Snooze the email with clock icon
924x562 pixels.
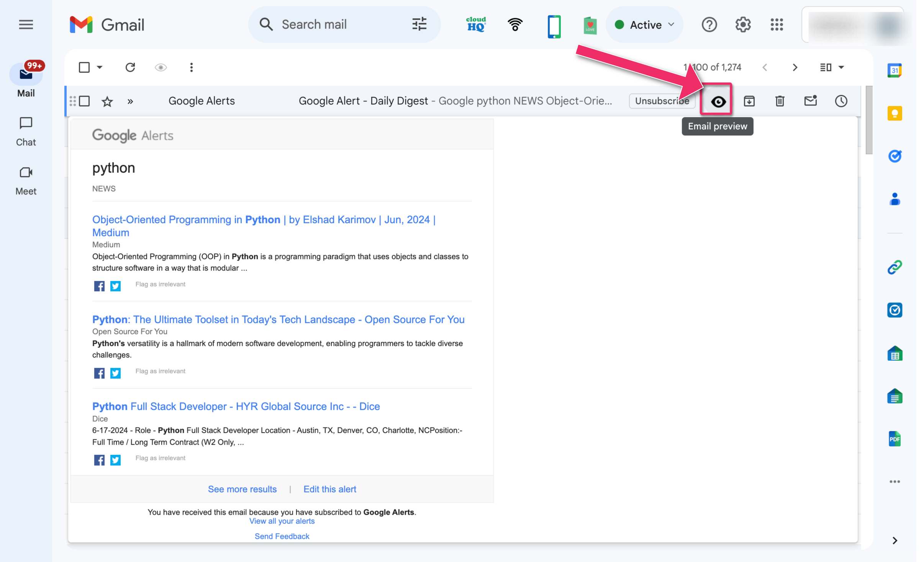click(841, 101)
